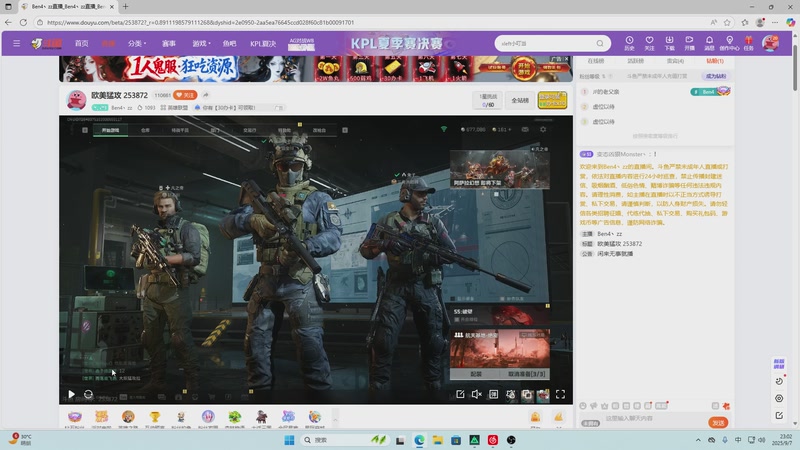Click the search magnifier icon
This screenshot has width=800, height=450.
tap(600, 43)
